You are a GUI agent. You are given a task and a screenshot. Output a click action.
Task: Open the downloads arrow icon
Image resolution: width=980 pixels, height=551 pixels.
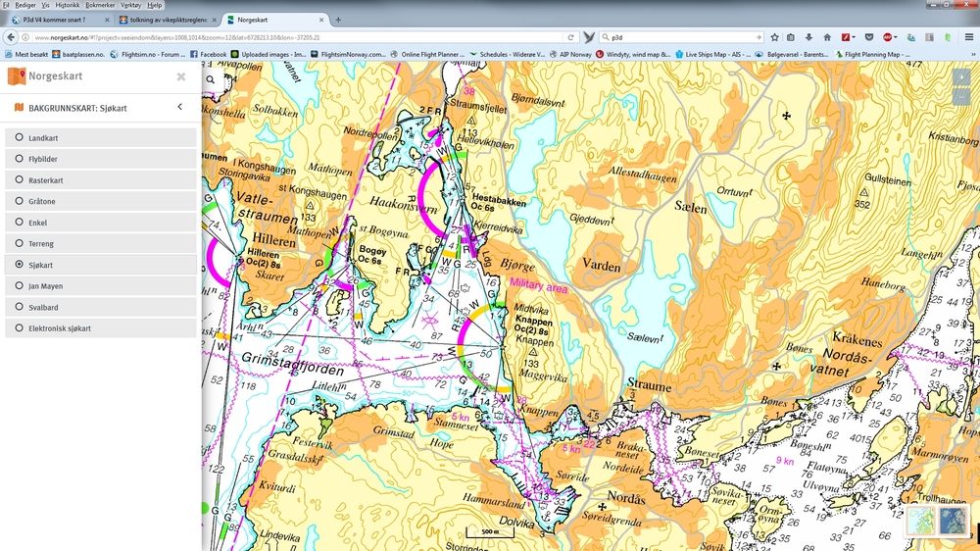pyautogui.click(x=808, y=37)
